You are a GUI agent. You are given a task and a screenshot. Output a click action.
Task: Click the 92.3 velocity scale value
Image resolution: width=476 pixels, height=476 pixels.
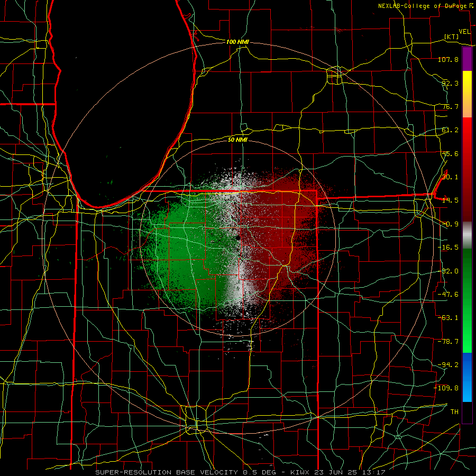click(450, 83)
